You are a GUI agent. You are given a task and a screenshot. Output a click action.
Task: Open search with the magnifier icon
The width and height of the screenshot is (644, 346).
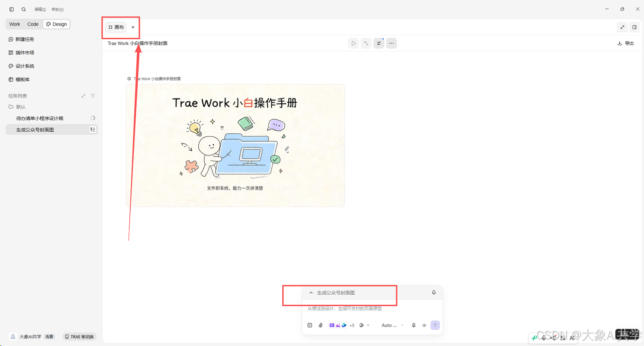(24, 10)
